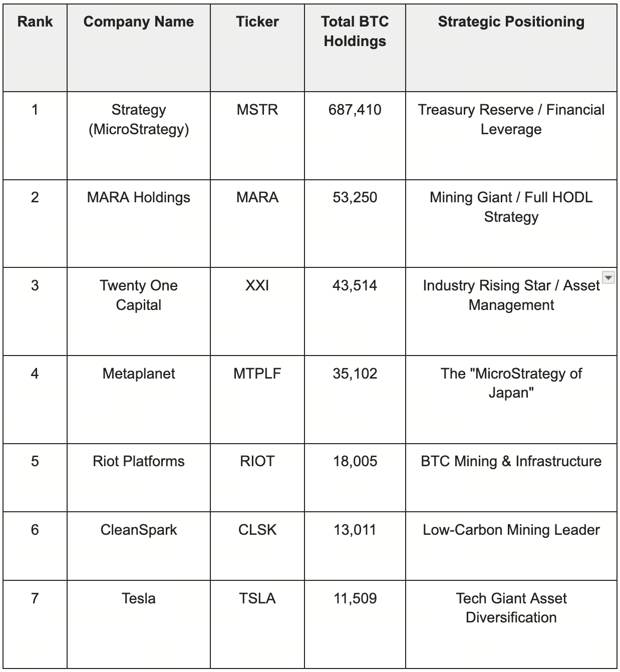Image resolution: width=620 pixels, height=672 pixels.
Task: Select the CleanSpark company cell
Action: coord(139,530)
